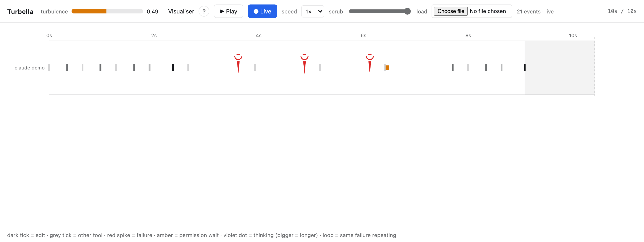This screenshot has height=242, width=644.
Task: Click the claude demo row label
Action: [30, 68]
